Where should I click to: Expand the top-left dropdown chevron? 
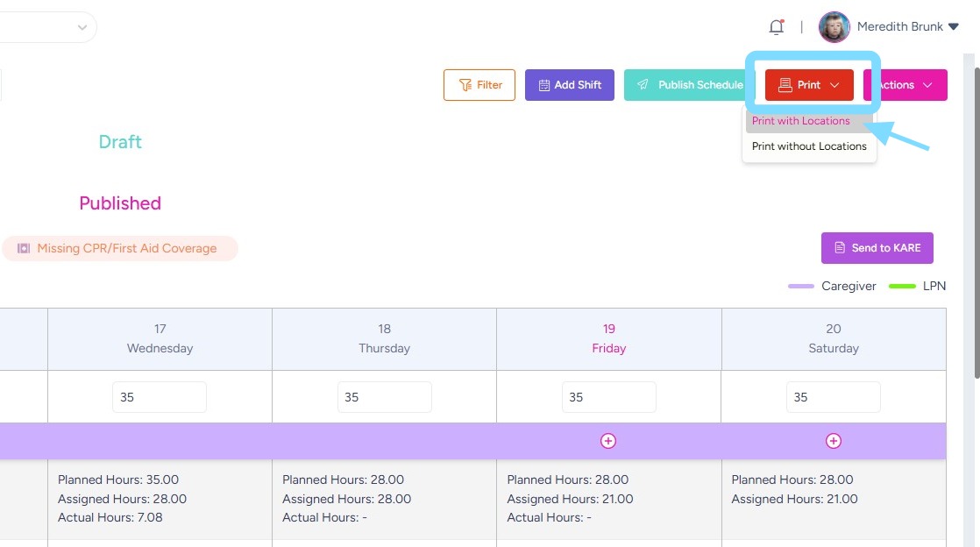(82, 27)
